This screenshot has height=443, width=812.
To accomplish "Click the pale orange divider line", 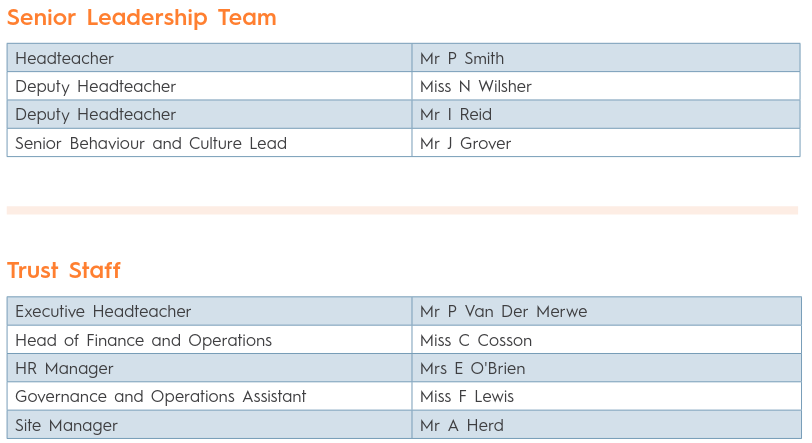I will coord(402,210).
